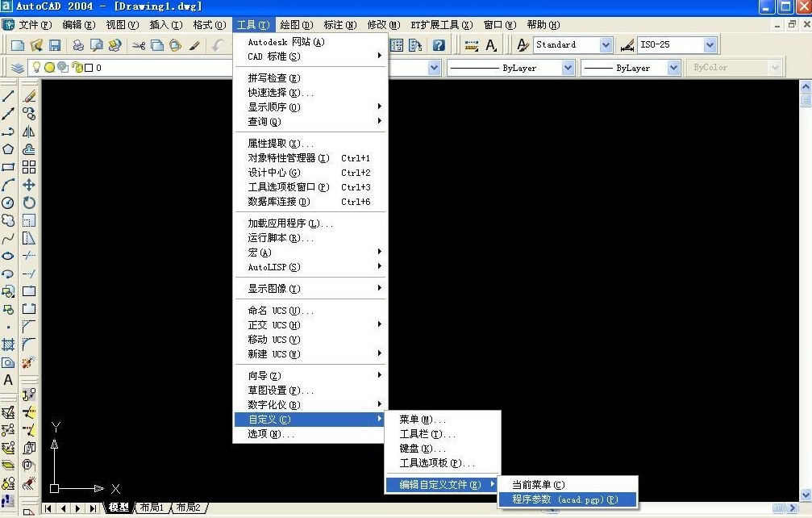Open the ET扩展工具 menu

441,25
